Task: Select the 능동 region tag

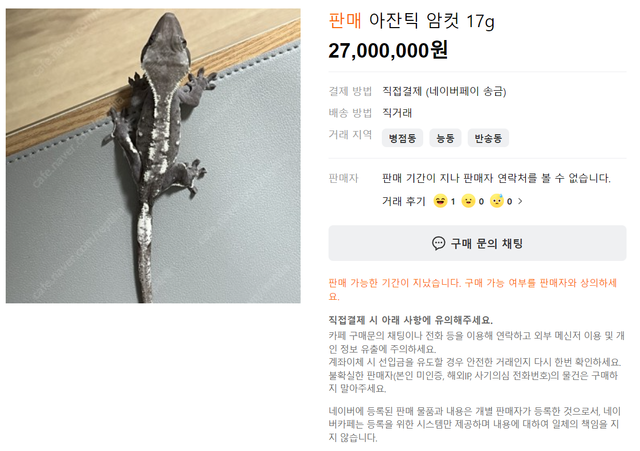Action: (x=445, y=138)
